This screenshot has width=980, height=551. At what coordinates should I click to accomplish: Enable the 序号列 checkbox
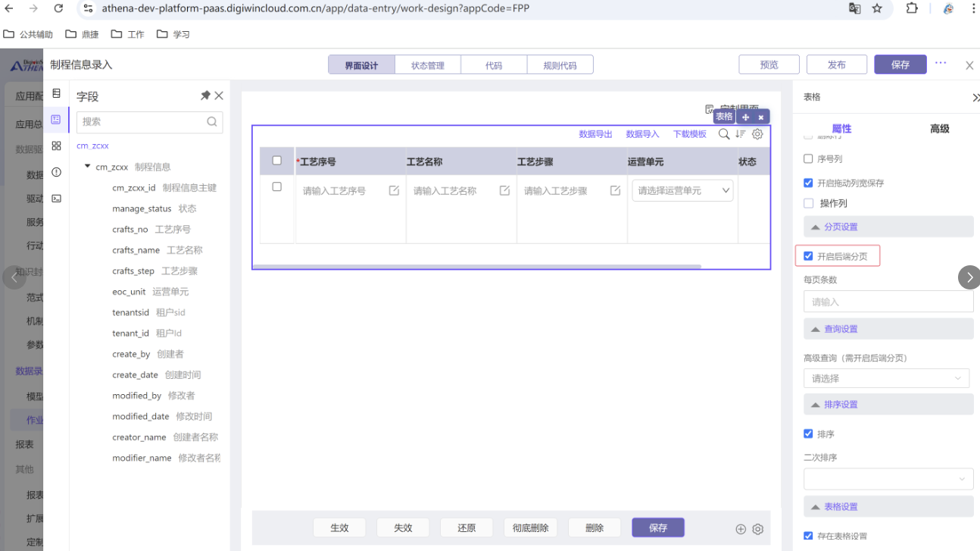coord(808,159)
